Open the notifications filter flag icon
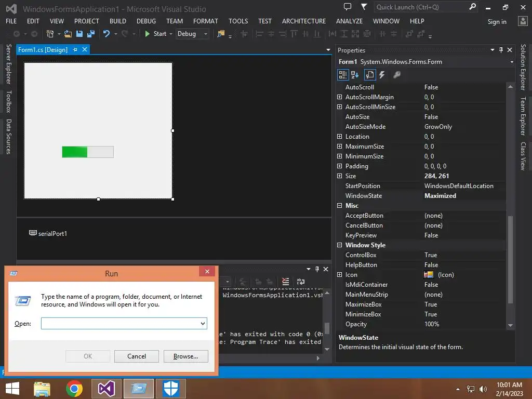The image size is (532, 399). [364, 7]
